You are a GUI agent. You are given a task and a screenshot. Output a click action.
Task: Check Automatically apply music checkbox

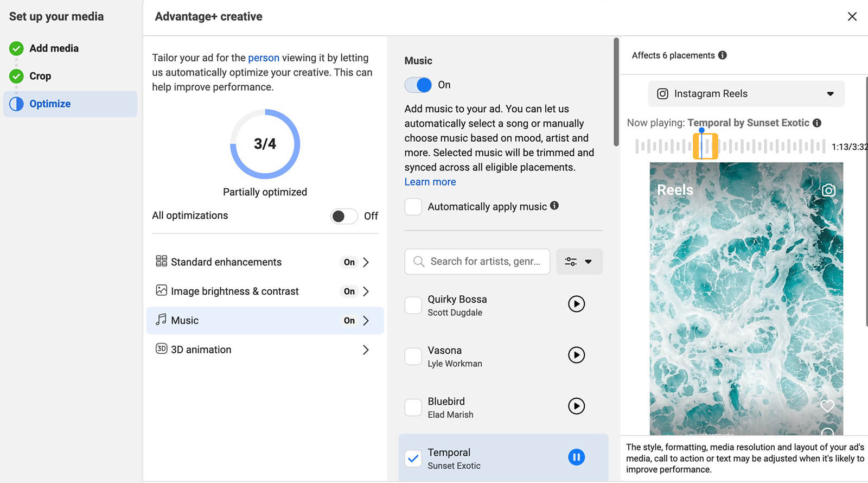pos(413,207)
